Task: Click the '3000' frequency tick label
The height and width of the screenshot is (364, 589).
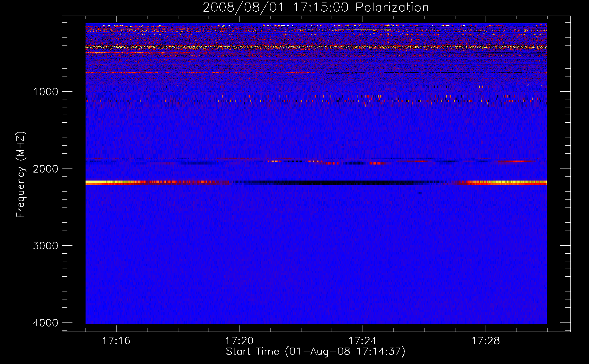Action: click(x=46, y=246)
